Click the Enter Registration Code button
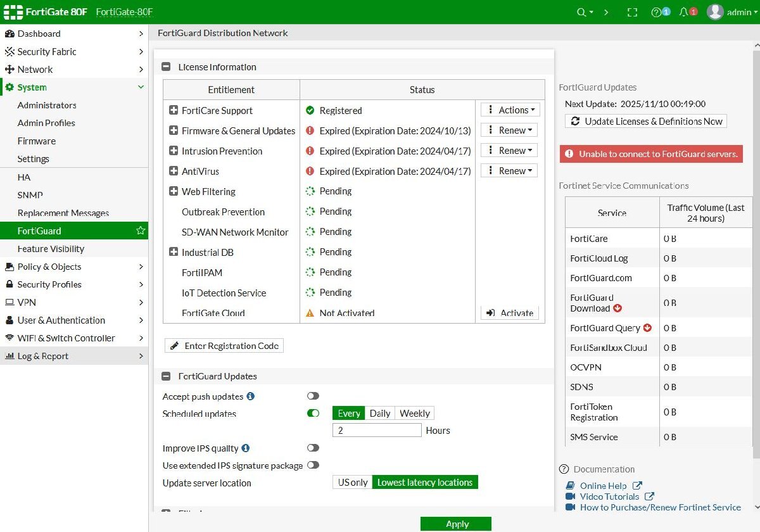 [x=224, y=346]
